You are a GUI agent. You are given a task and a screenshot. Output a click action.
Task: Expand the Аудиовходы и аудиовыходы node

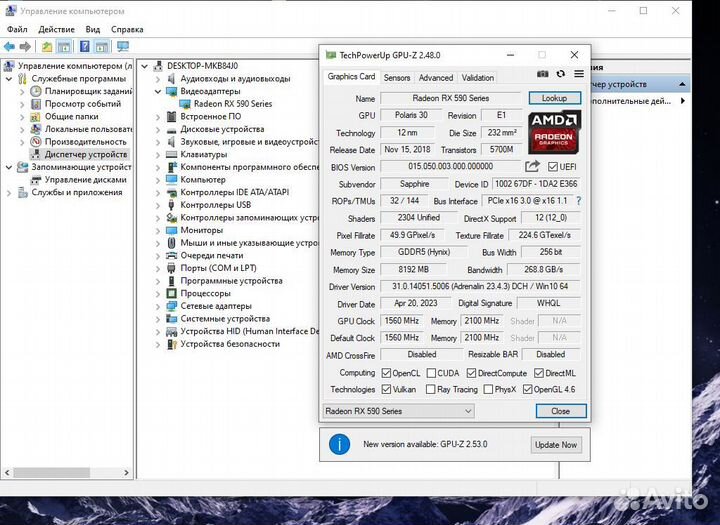pyautogui.click(x=158, y=79)
